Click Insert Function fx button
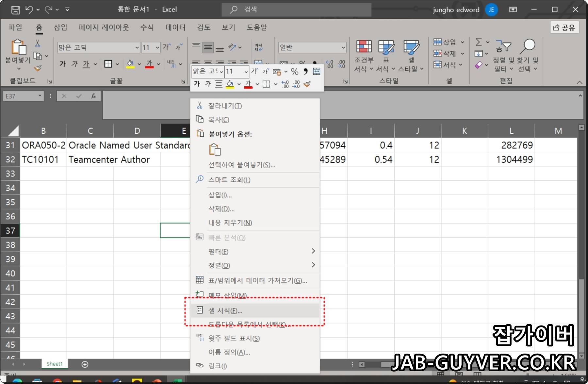588x384 pixels. (93, 96)
